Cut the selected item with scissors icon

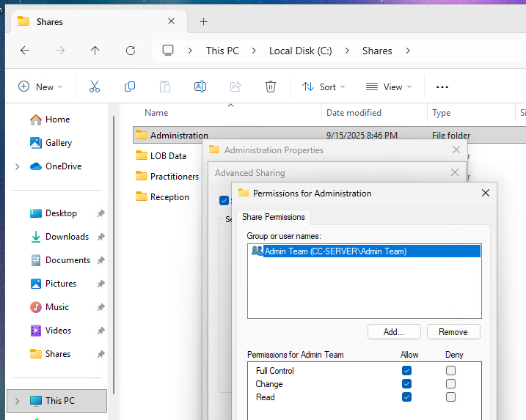click(95, 86)
